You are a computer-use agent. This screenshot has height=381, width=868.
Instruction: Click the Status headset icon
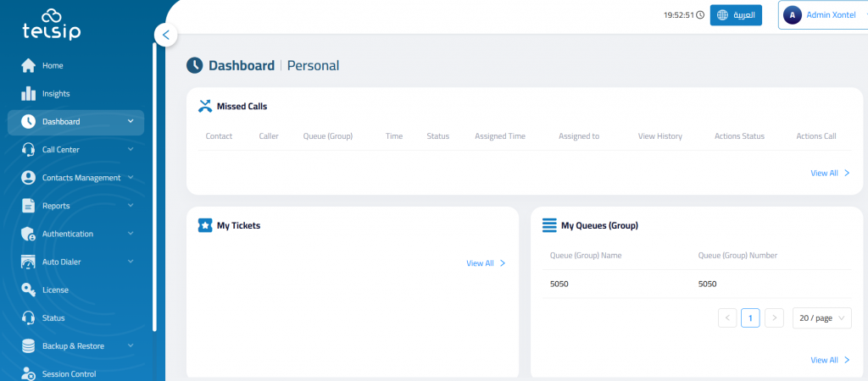point(28,317)
